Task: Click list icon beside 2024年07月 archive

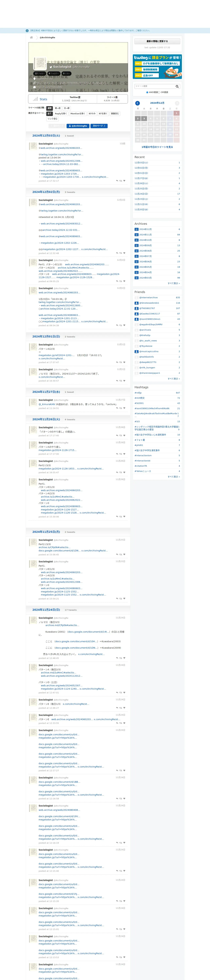Action: [136, 256]
